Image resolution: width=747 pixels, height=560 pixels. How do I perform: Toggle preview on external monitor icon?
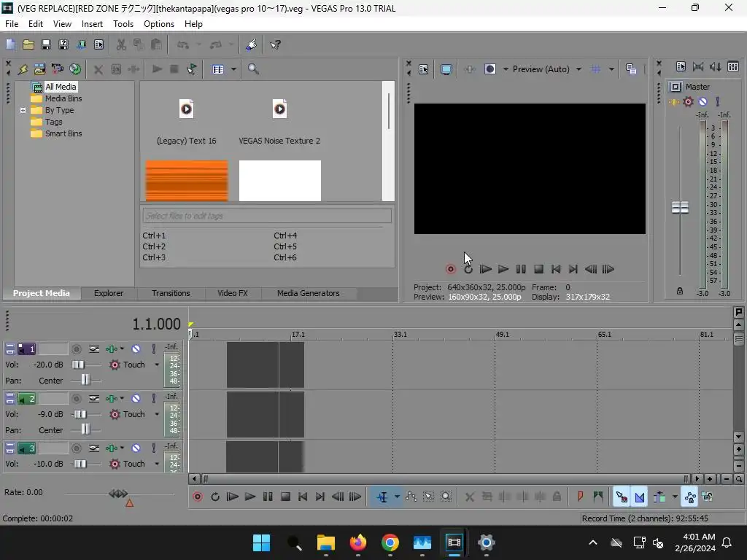[446, 69]
